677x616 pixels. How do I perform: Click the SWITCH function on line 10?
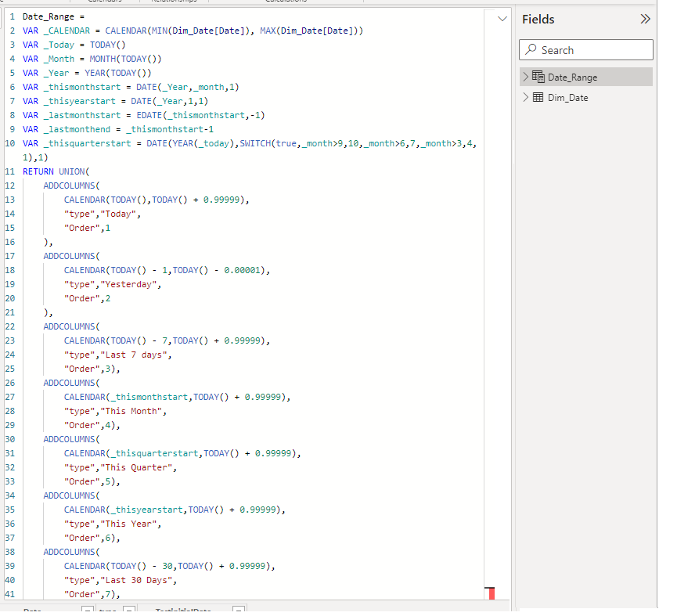point(255,143)
